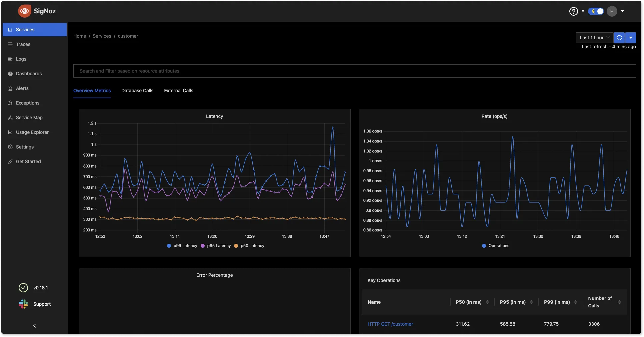Switch to the Database Calls tab

137,91
